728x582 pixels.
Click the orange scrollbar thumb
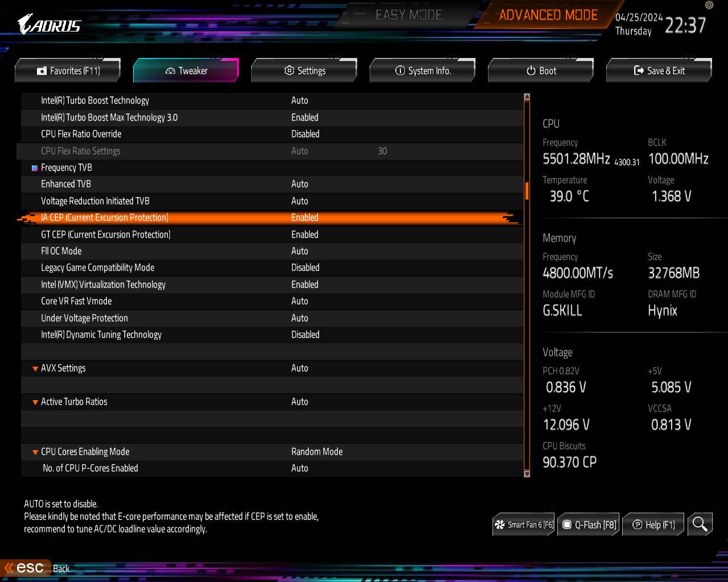pos(527,191)
